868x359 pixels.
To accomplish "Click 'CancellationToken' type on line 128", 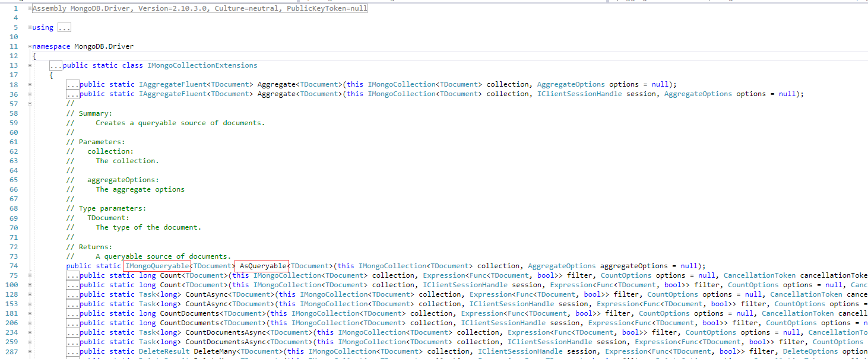I will click(x=806, y=294).
